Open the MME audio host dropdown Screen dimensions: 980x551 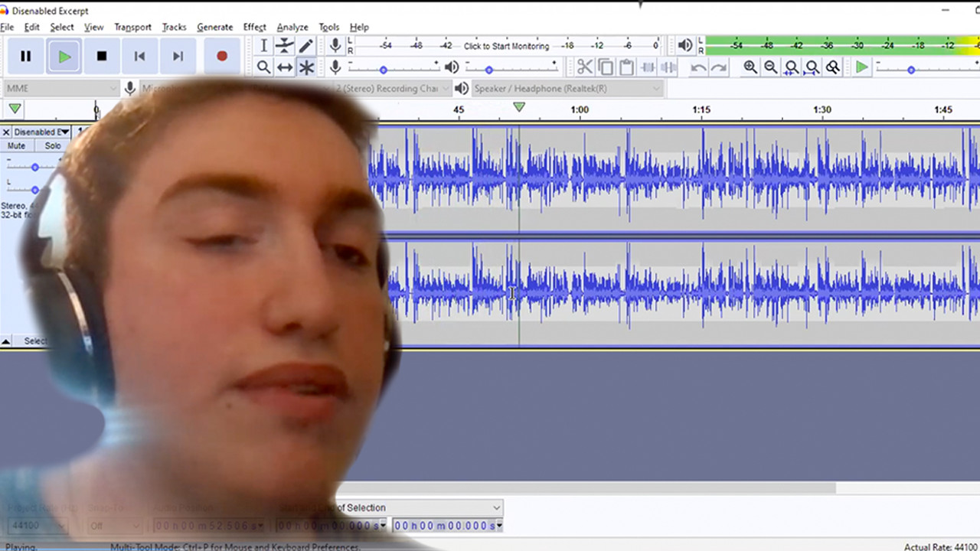[x=61, y=89]
